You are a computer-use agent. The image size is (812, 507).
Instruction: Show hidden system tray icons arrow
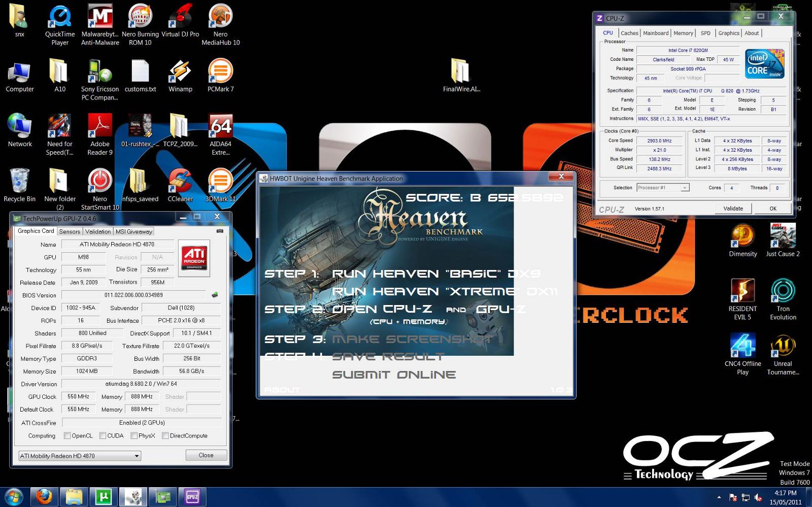[719, 497]
